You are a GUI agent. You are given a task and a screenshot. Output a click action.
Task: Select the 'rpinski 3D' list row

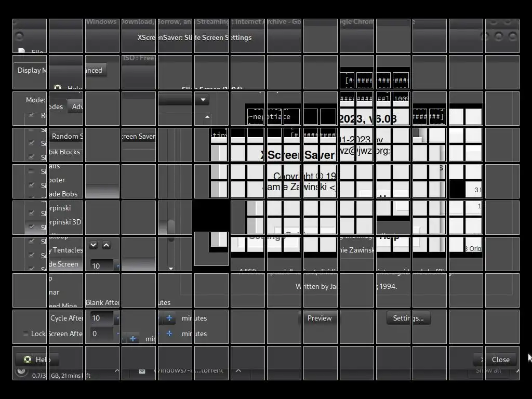(x=66, y=222)
